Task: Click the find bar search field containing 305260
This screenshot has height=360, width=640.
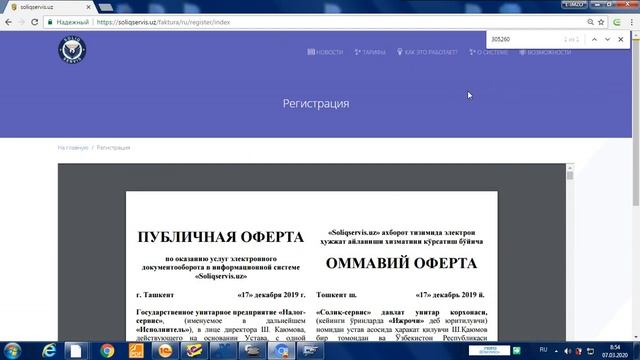Action: 524,39
